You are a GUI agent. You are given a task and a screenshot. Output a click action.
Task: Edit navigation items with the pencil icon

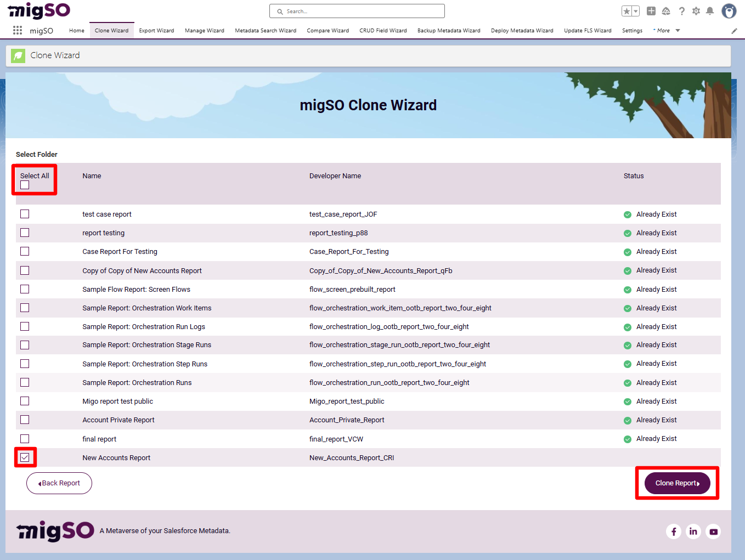pos(734,31)
